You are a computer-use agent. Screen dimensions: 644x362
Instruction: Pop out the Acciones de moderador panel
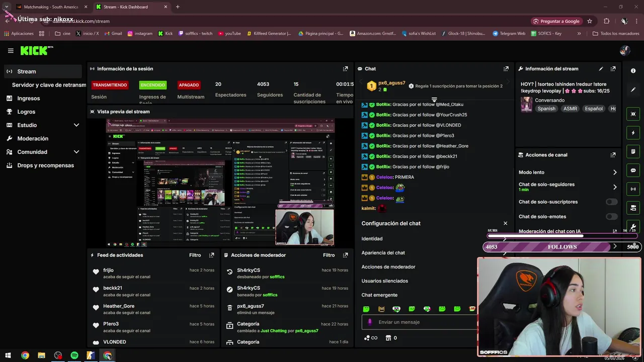click(x=345, y=255)
